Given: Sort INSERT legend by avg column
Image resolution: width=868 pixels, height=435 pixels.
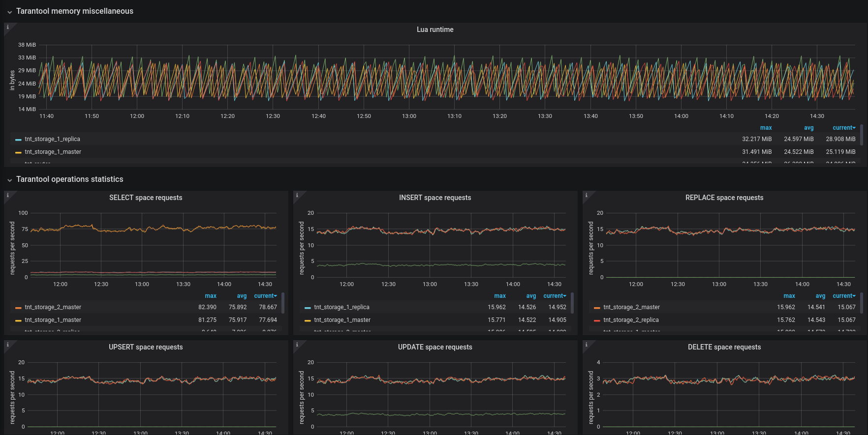Looking at the screenshot, I should [x=531, y=296].
